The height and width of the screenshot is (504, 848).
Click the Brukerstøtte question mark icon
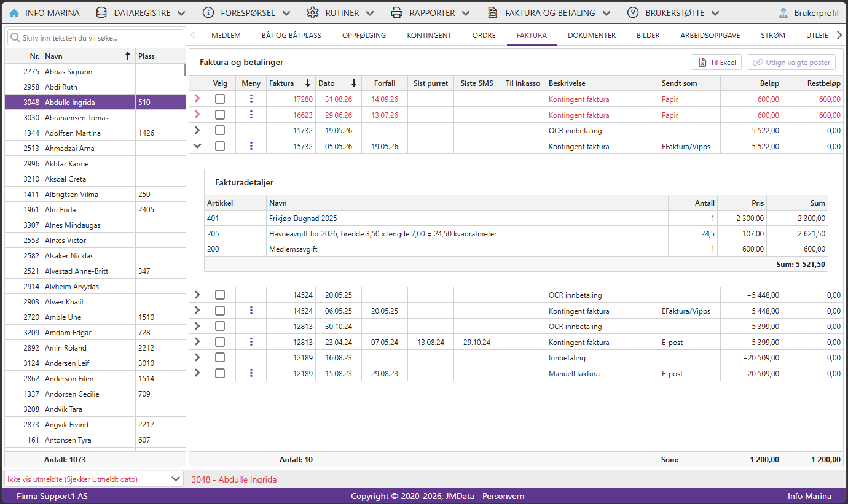coord(632,13)
